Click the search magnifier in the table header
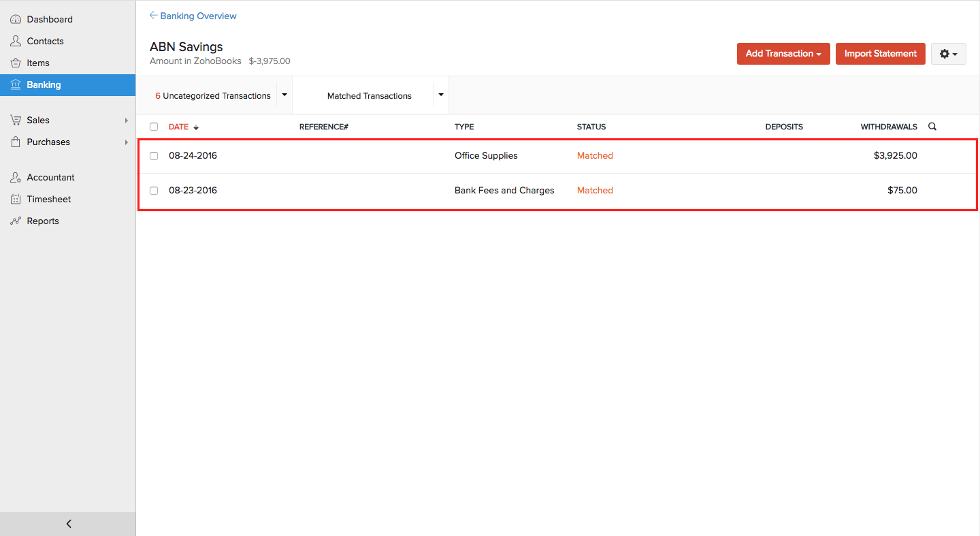This screenshot has width=980, height=536. pos(932,126)
